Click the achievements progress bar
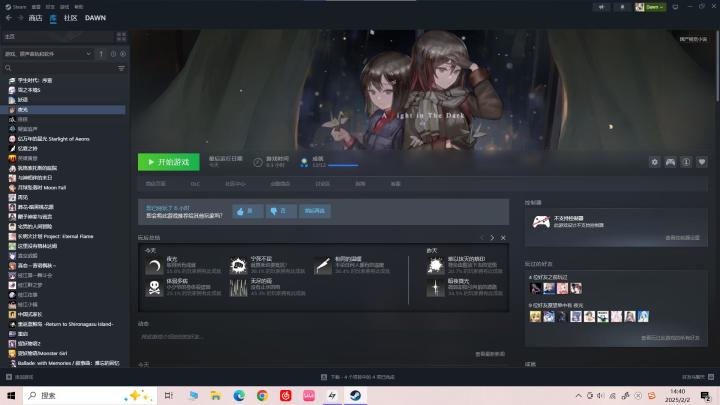This screenshot has width=720, height=405. [343, 165]
